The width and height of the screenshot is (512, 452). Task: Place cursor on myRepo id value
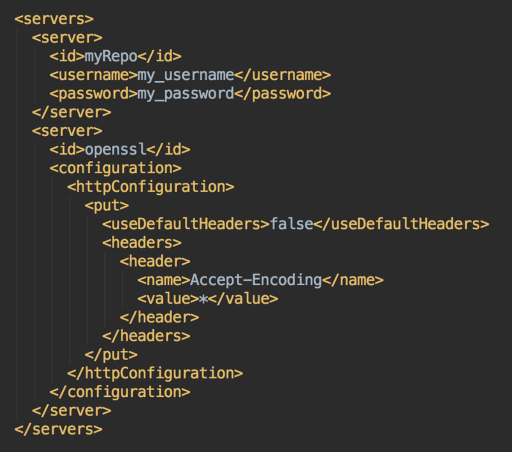[111, 57]
